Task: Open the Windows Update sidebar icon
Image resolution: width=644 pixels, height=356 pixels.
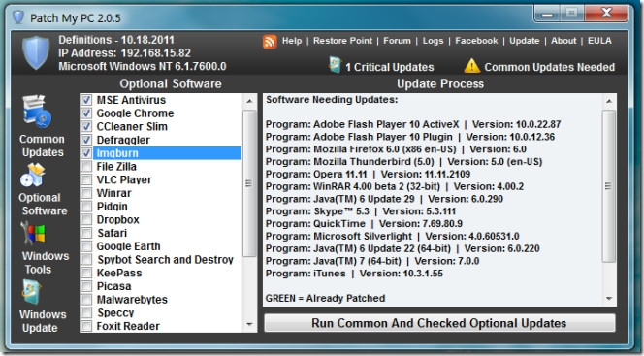Action: (32, 291)
